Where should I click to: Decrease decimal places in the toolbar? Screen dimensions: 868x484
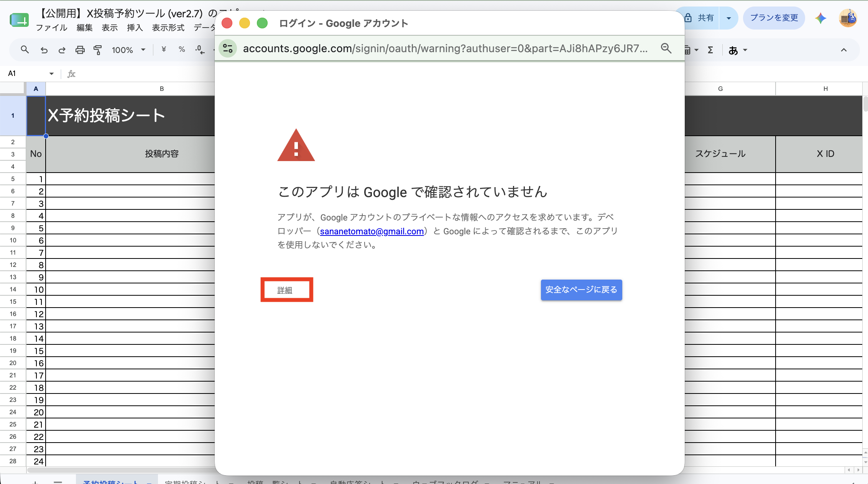(x=200, y=49)
